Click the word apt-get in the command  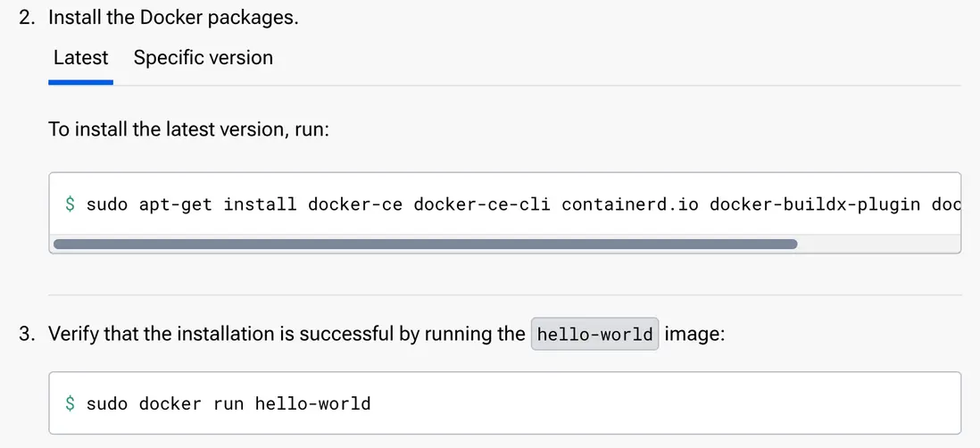176,204
